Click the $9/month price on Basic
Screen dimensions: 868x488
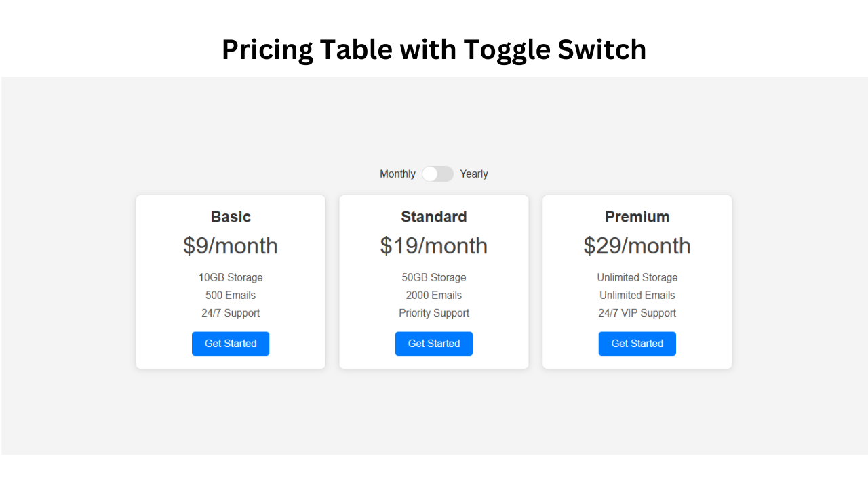pyautogui.click(x=231, y=245)
